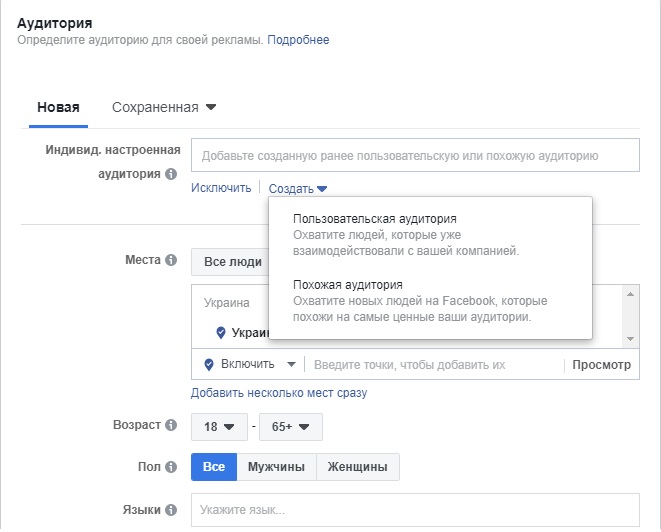661x532 pixels.
Task: Click info icon beside Языки label
Action: point(171,510)
